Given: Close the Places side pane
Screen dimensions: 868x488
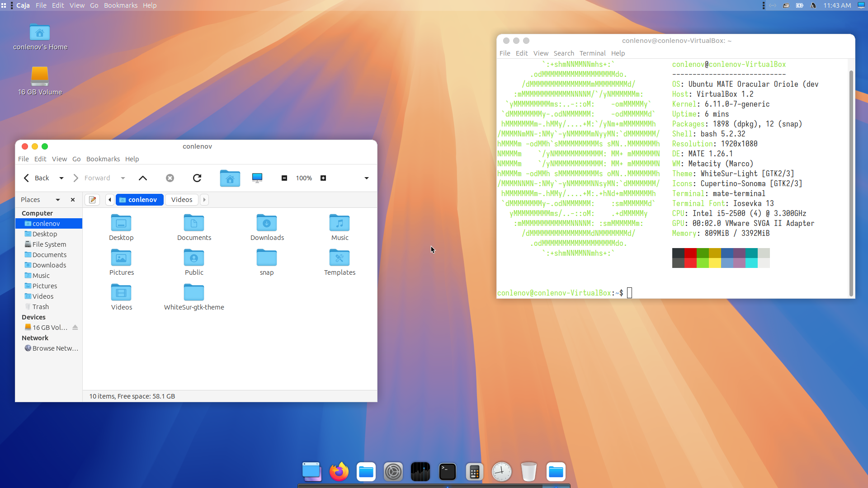Looking at the screenshot, I should click(x=73, y=200).
